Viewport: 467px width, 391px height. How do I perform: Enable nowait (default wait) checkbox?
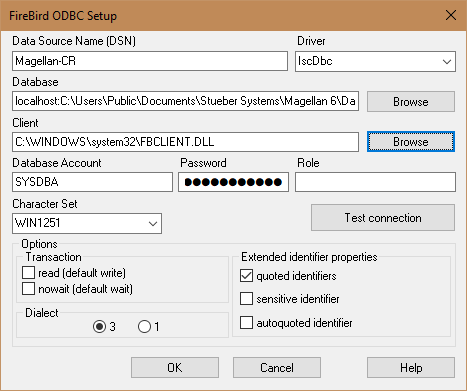tap(28, 289)
